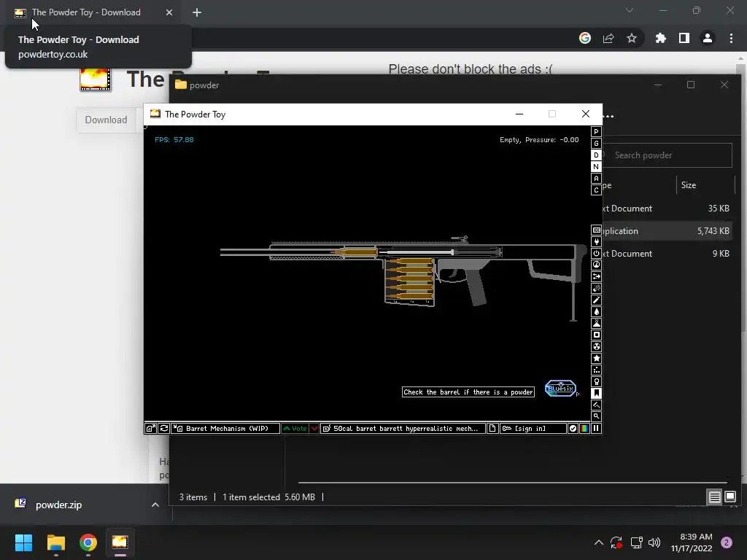Open the powder.zip downloaded file

[x=58, y=505]
